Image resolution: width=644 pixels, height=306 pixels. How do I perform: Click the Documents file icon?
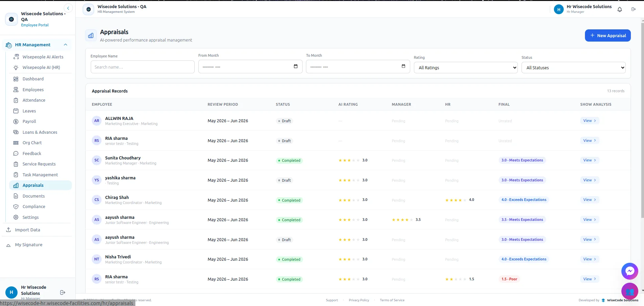point(16,196)
